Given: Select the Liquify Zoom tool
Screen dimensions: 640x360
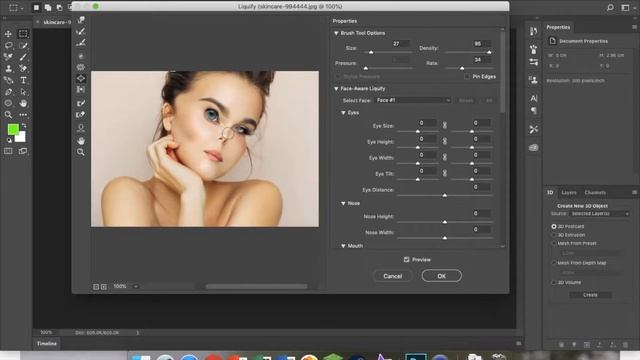Looking at the screenshot, I should 81,152.
